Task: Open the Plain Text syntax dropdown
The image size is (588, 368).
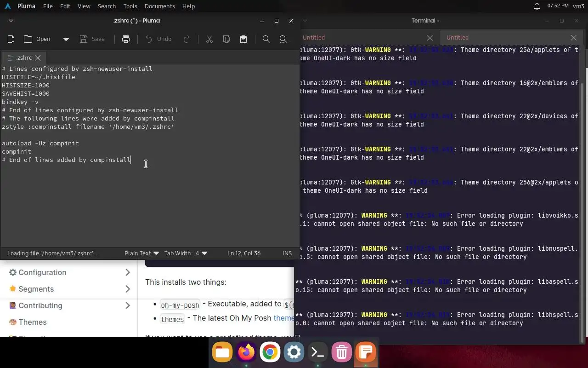Action: tap(141, 253)
